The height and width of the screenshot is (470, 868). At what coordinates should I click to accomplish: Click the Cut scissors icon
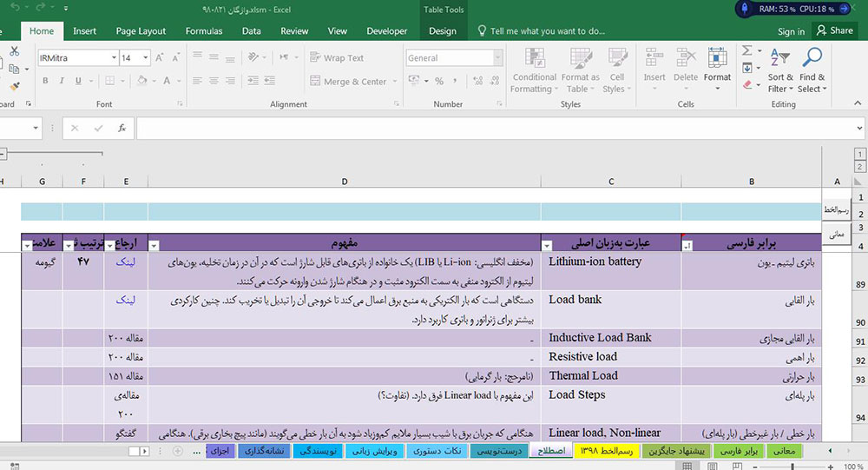[15, 51]
